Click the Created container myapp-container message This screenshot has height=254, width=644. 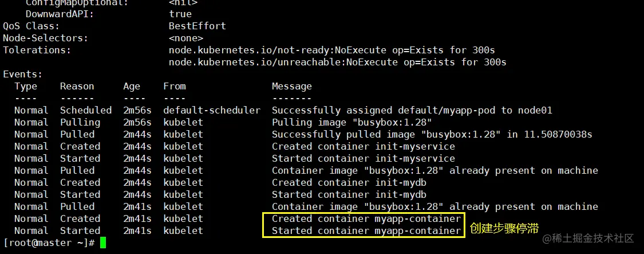366,219
